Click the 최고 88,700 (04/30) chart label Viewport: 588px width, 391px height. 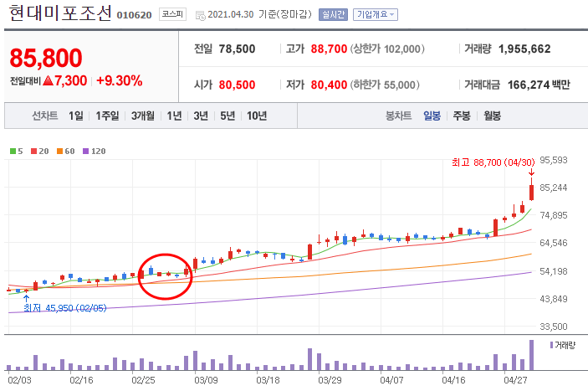493,162
